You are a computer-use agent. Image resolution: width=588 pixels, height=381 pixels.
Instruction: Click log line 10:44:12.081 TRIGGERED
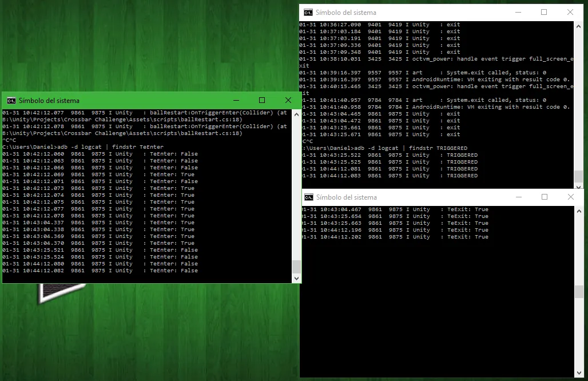click(390, 169)
